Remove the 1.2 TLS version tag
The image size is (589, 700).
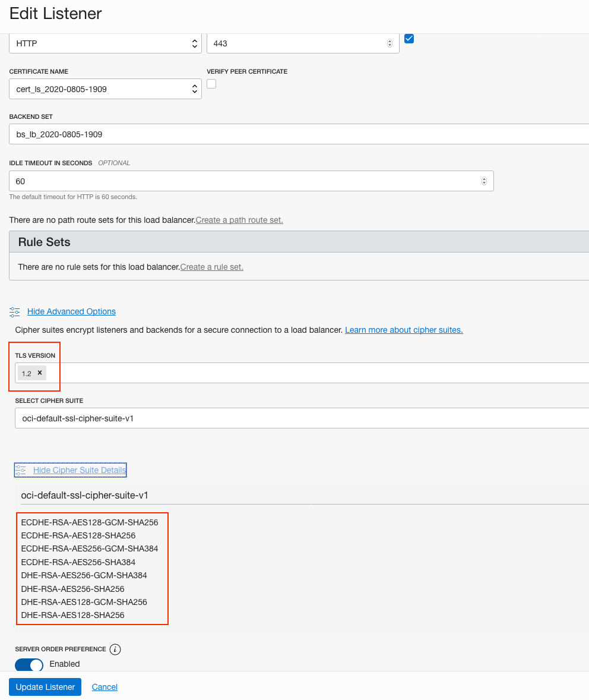coord(40,373)
